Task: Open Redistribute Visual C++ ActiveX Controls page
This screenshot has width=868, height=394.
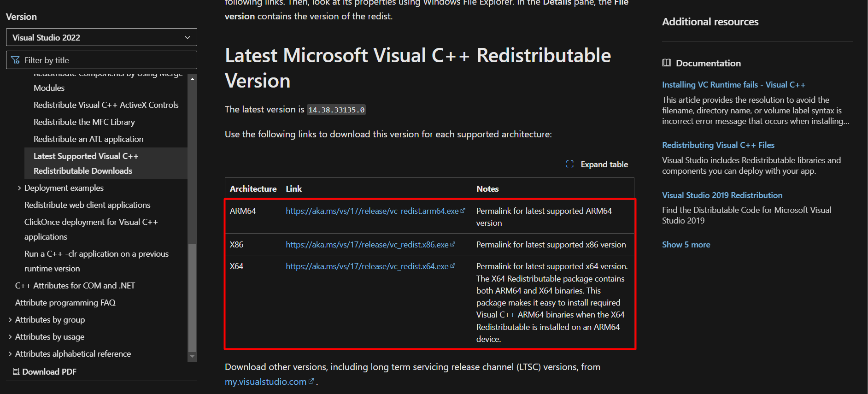Action: 106,105
